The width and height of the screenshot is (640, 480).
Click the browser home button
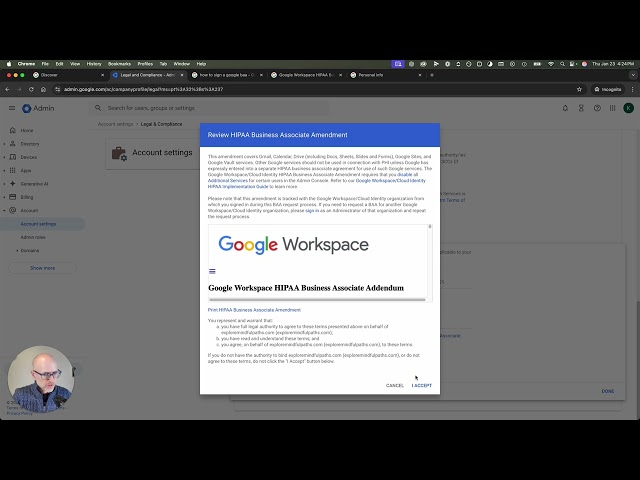[x=43, y=89]
